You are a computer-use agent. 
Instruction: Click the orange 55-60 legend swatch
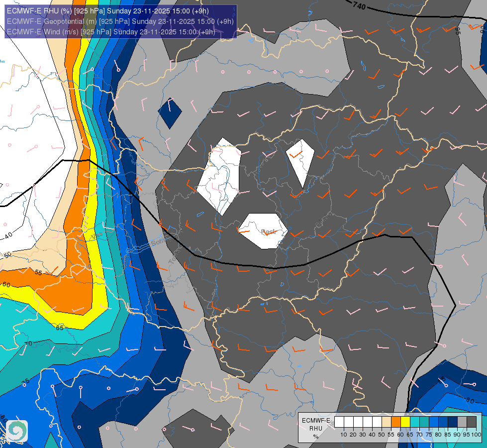point(395,422)
